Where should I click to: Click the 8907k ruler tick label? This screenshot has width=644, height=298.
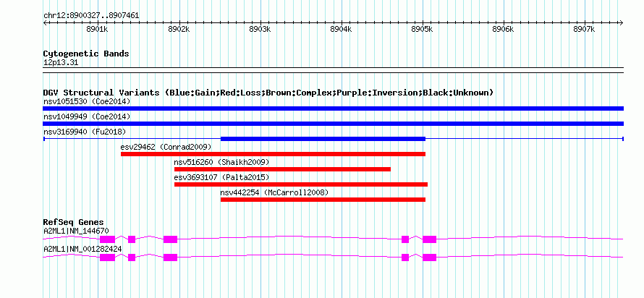point(584,29)
